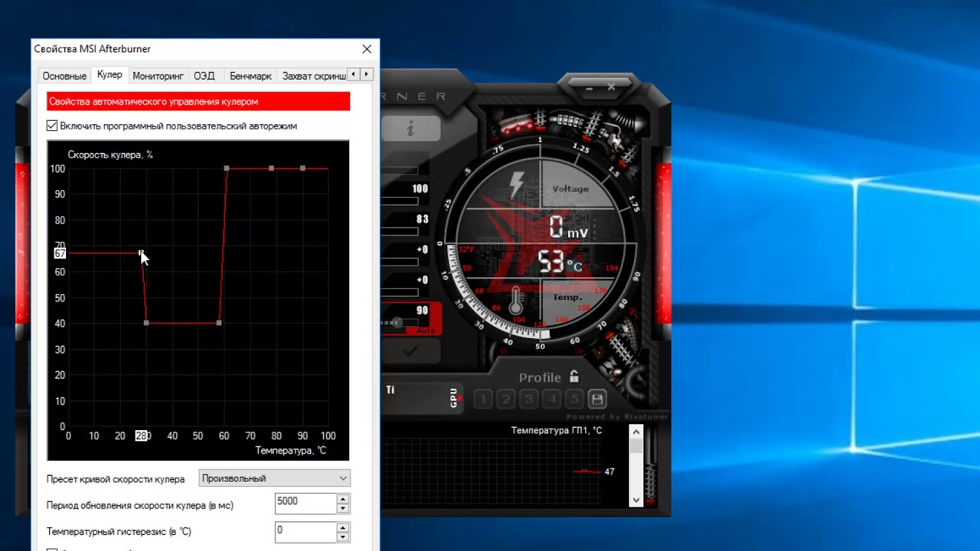Click the curve point near 78°C, 100%

[x=271, y=168]
